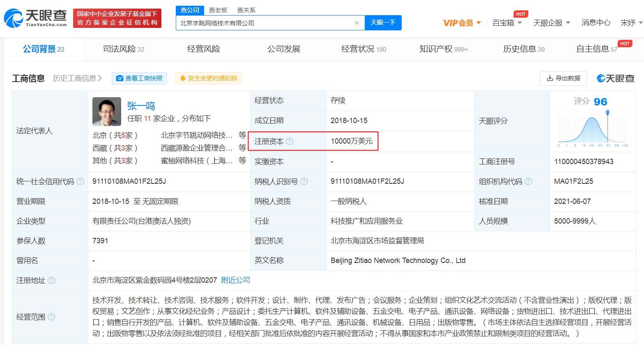Switch to the 查关系 search tab

pos(246,10)
